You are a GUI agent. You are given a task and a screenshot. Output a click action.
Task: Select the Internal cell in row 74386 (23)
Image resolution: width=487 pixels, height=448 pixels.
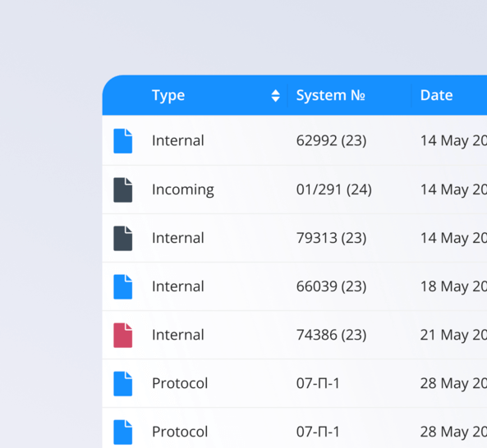(x=178, y=335)
